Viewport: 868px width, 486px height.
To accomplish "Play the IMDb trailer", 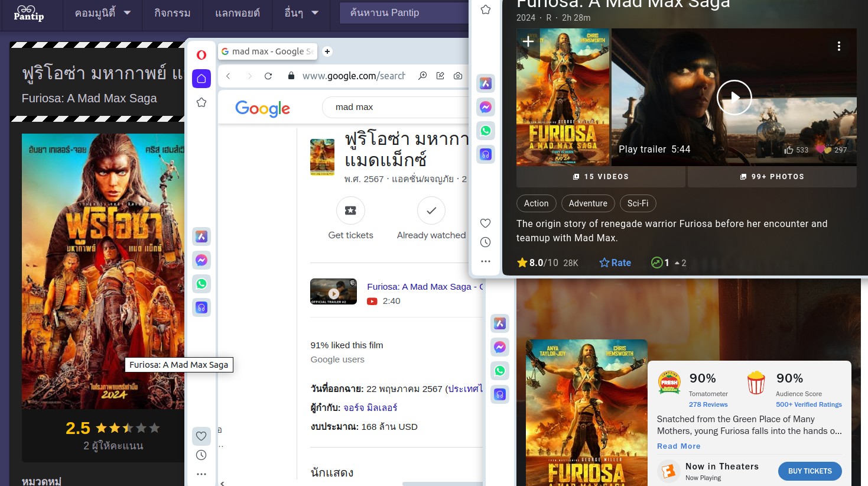I will [x=734, y=98].
